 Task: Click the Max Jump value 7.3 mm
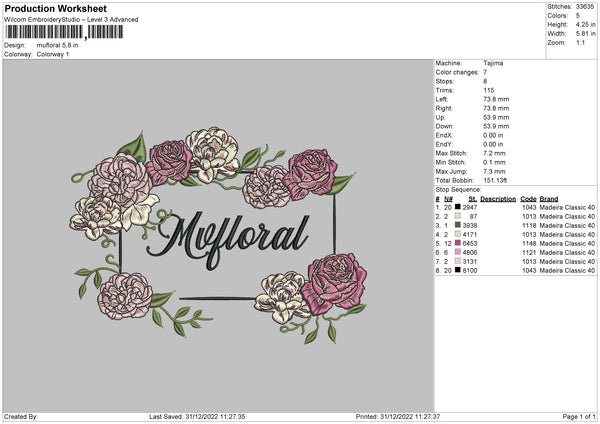pos(494,171)
